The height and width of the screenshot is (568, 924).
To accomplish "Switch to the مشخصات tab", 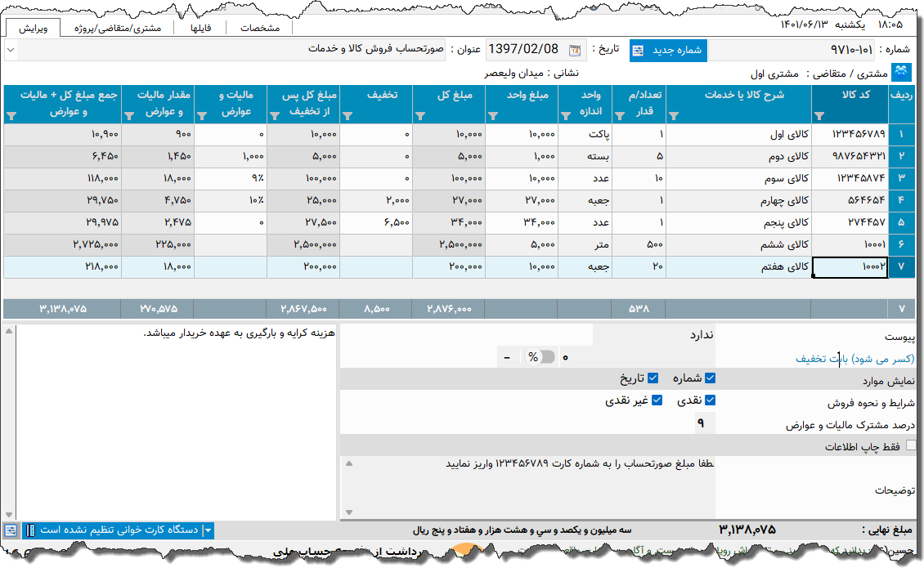I will click(260, 28).
